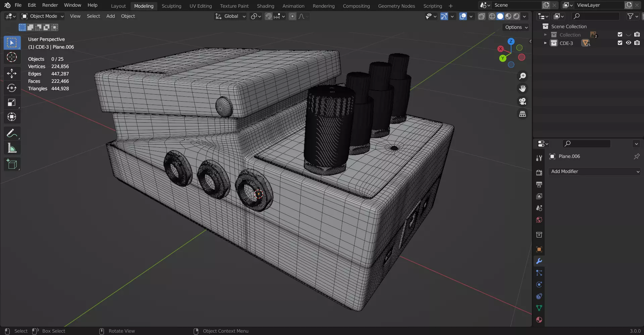Toggle the Collection row checkbox
This screenshot has width=644, height=335.
tap(620, 35)
